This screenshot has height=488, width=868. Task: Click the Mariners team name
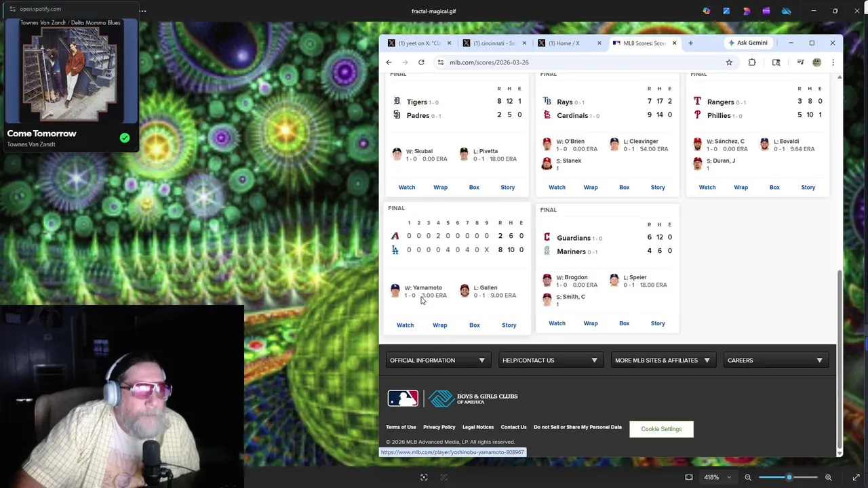tap(571, 251)
